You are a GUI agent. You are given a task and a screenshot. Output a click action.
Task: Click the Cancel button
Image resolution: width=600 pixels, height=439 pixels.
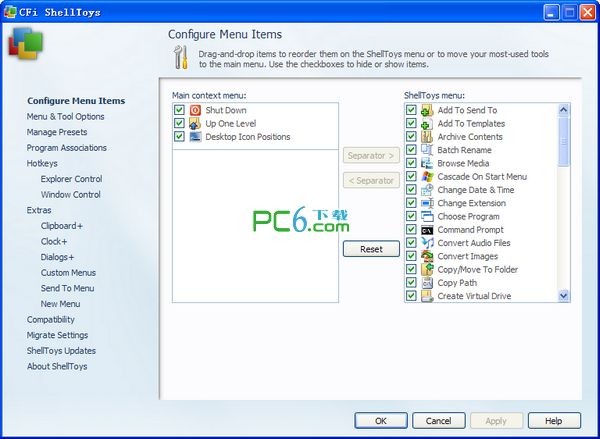tap(439, 421)
